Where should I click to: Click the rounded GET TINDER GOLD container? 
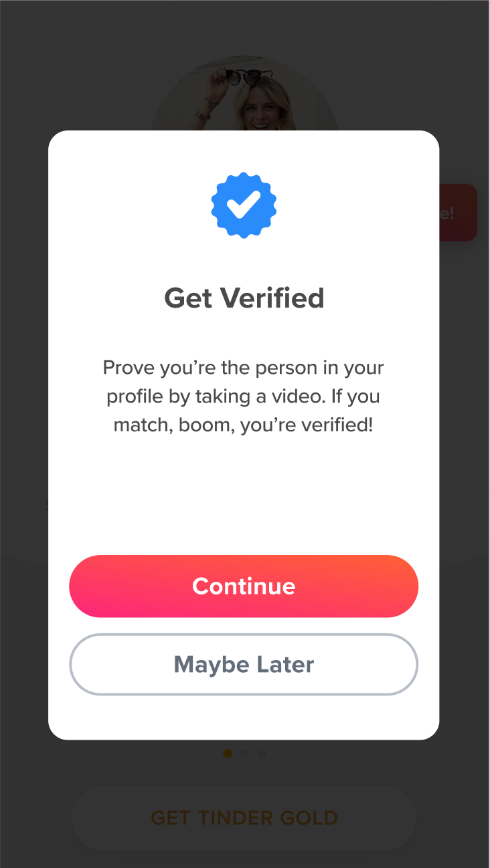click(x=244, y=817)
